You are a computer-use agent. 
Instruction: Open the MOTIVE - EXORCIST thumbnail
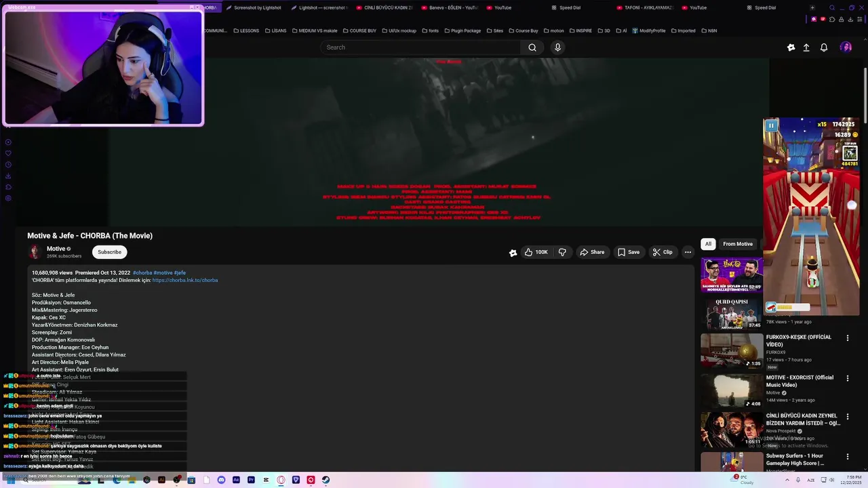click(732, 390)
